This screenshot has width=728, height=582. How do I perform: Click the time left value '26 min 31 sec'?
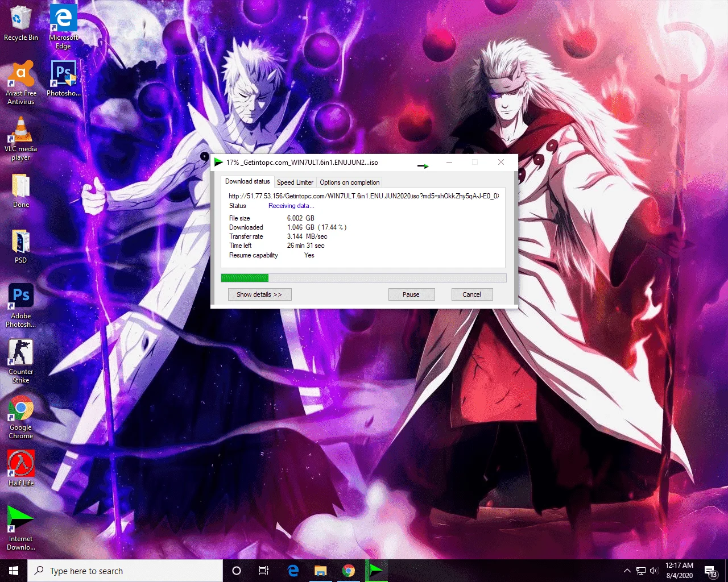click(x=306, y=246)
